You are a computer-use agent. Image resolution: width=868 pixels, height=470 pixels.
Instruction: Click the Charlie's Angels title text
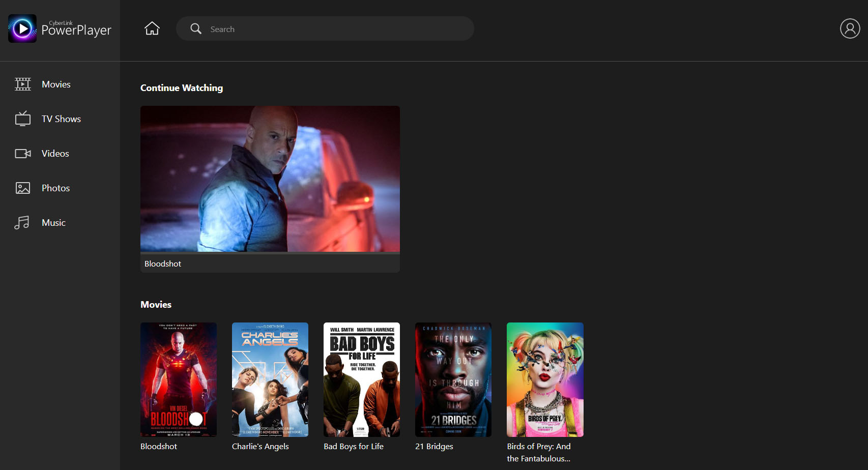[261, 446]
